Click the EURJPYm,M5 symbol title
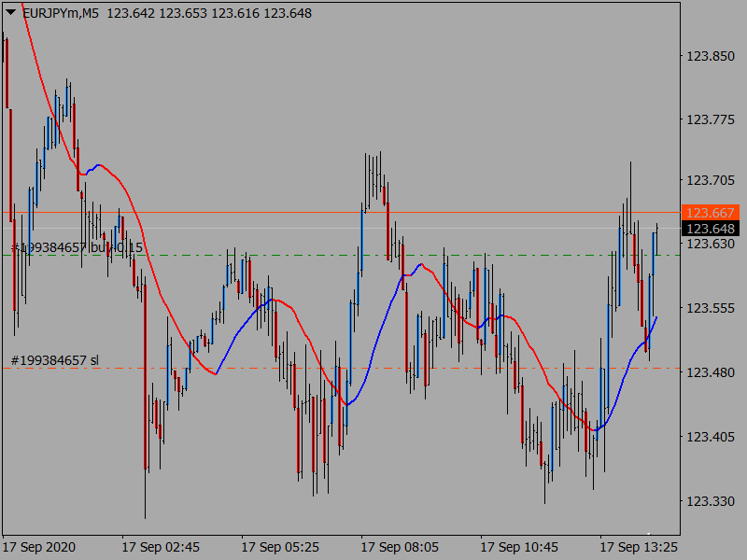The height and width of the screenshot is (560, 747). click(x=61, y=13)
